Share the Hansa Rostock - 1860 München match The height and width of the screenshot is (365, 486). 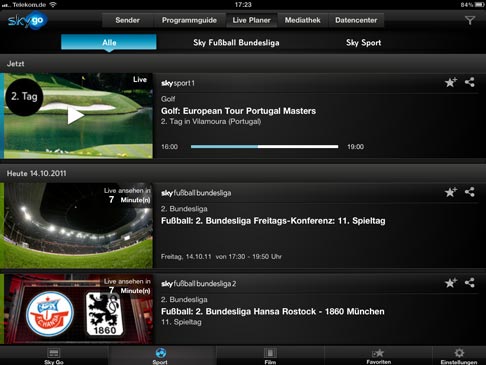[470, 283]
